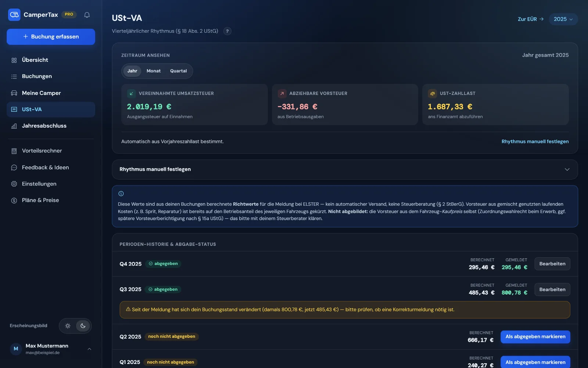Screen dimensions: 588x368
Task: Click Rhythmus manuell festlegen link
Action: point(535,142)
